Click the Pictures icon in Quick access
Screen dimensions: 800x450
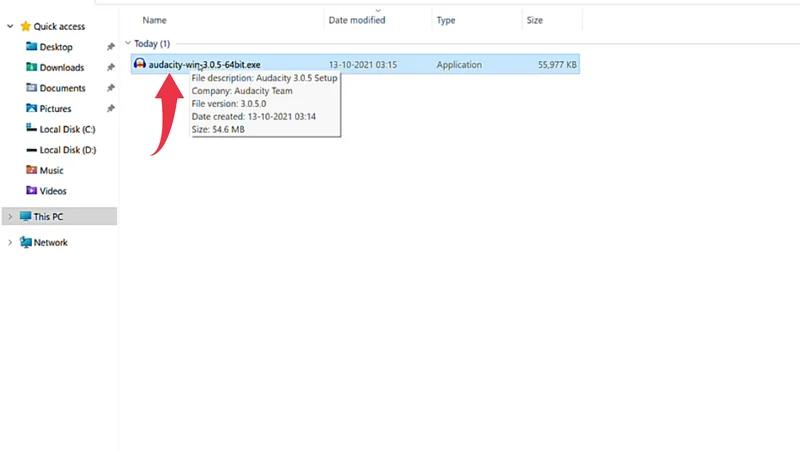(31, 109)
